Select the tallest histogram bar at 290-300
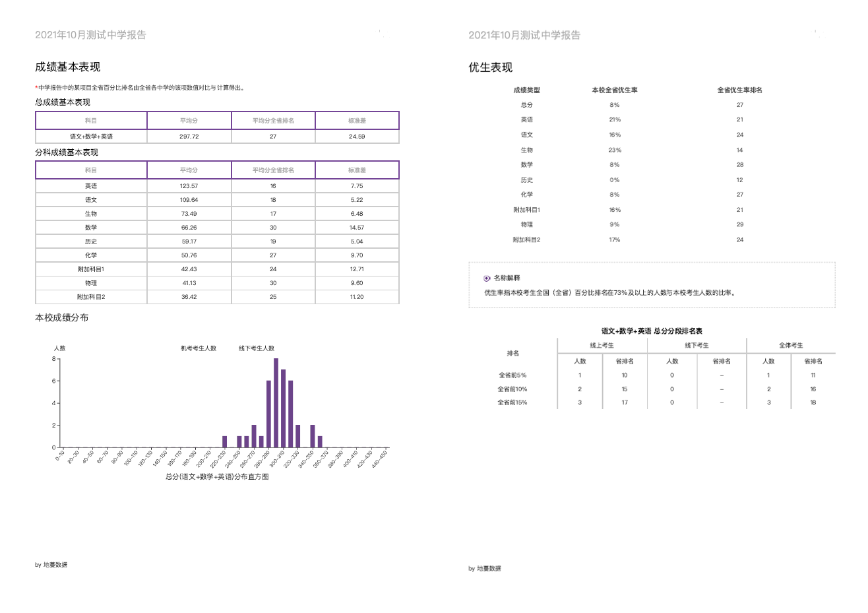This screenshot has height=613, width=868. pyautogui.click(x=276, y=403)
